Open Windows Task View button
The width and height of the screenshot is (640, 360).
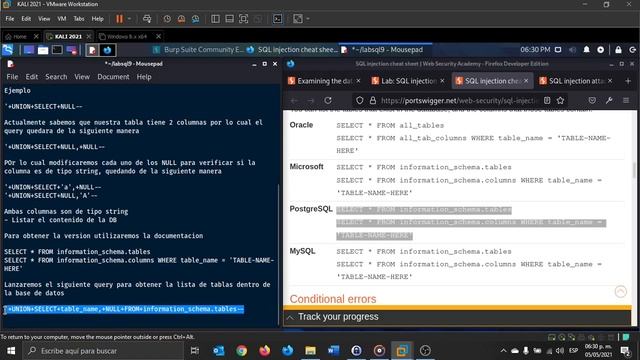pos(195,351)
